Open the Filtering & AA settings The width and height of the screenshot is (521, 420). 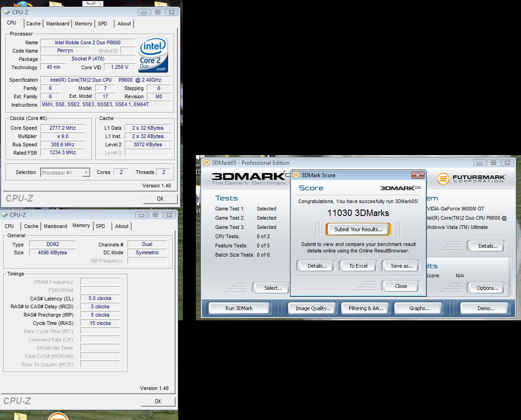[365, 308]
